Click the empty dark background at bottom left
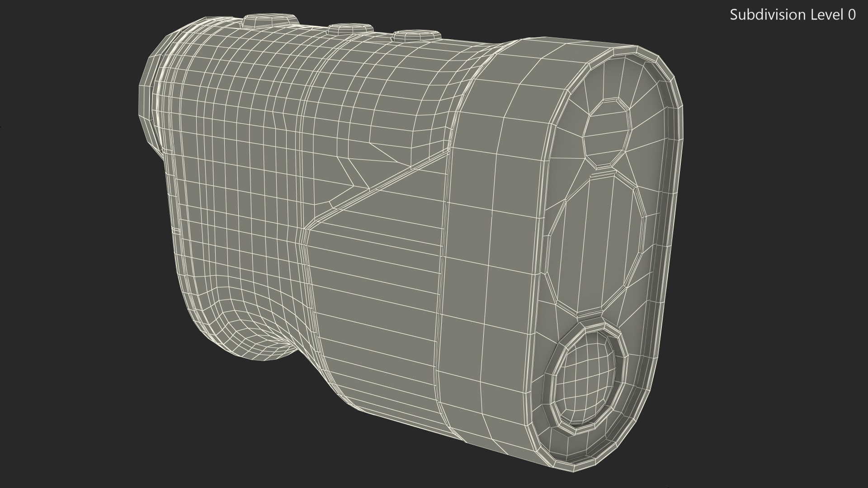Screen dimensions: 868x488 tap(90, 429)
